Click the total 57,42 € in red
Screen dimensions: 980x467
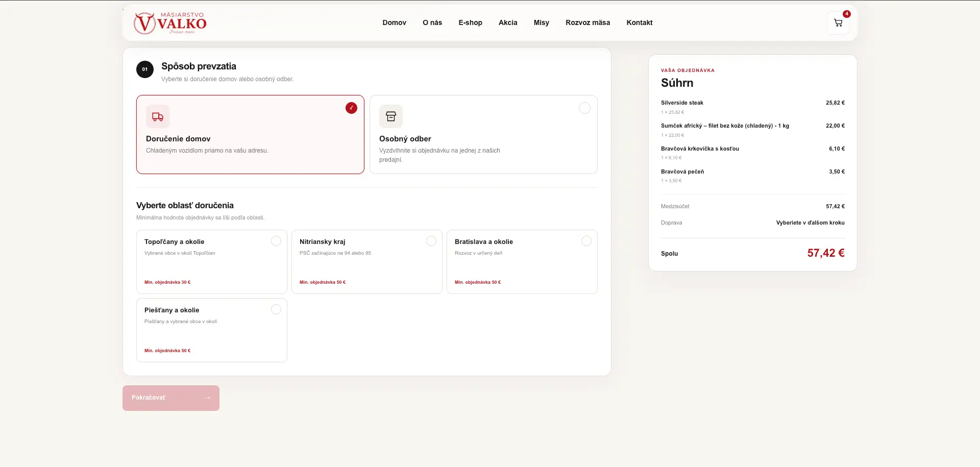pos(826,253)
